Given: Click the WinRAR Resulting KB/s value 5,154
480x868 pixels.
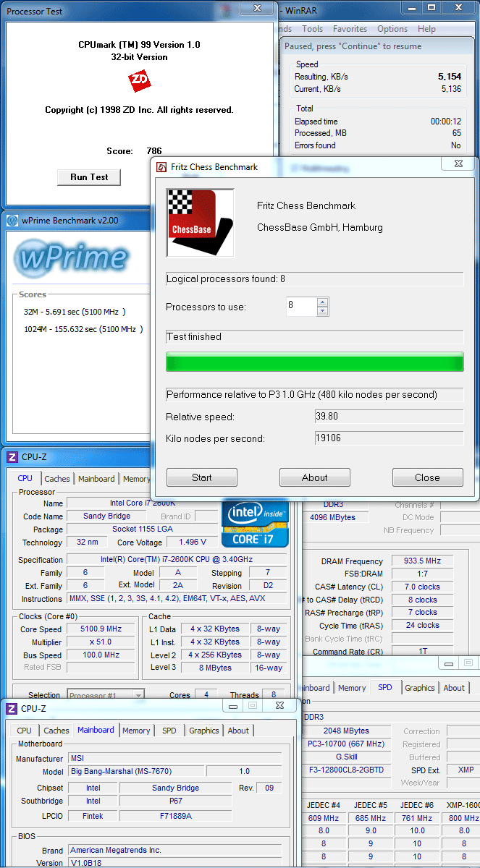Looking at the screenshot, I should click(x=450, y=76).
